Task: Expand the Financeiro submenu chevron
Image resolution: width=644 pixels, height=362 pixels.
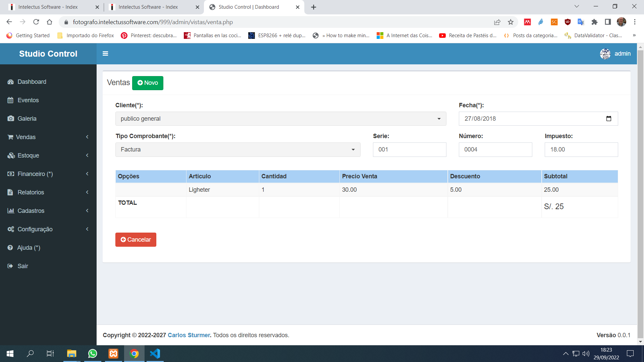Action: [x=87, y=174]
